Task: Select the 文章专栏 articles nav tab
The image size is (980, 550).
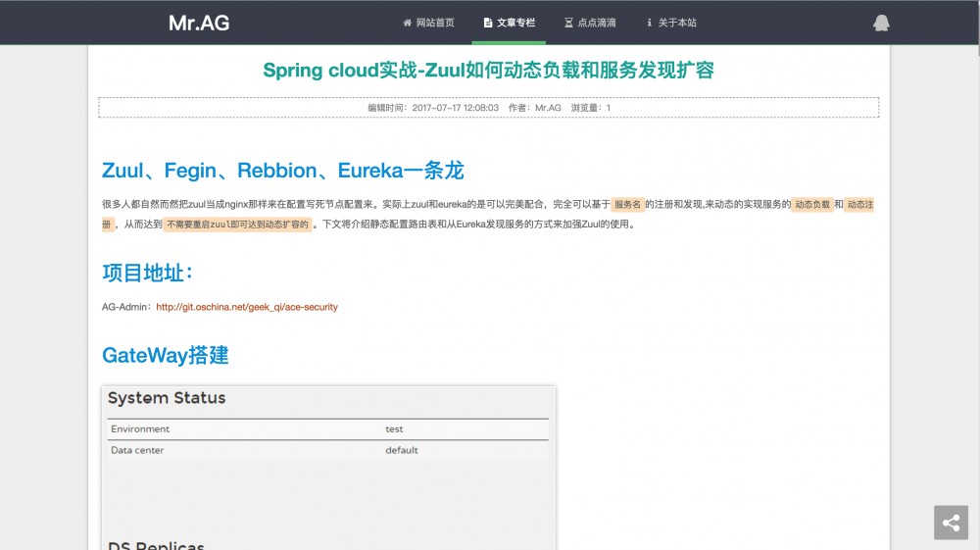Action: pos(509,23)
